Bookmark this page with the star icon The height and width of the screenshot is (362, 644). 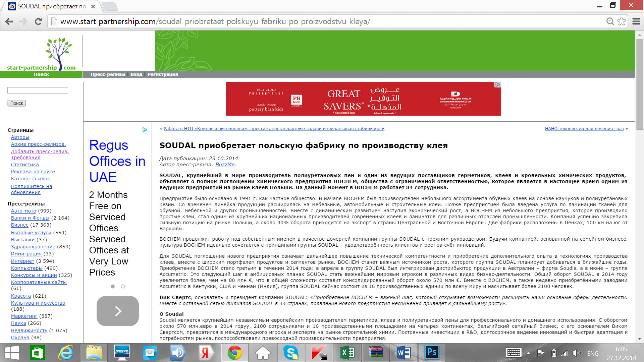(622, 21)
